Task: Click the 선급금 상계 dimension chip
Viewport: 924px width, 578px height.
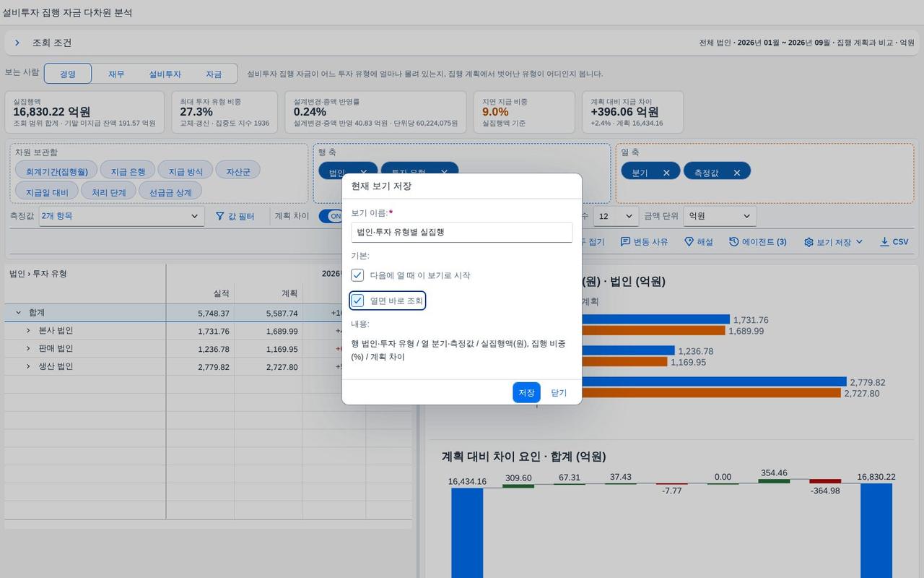Action: (170, 192)
